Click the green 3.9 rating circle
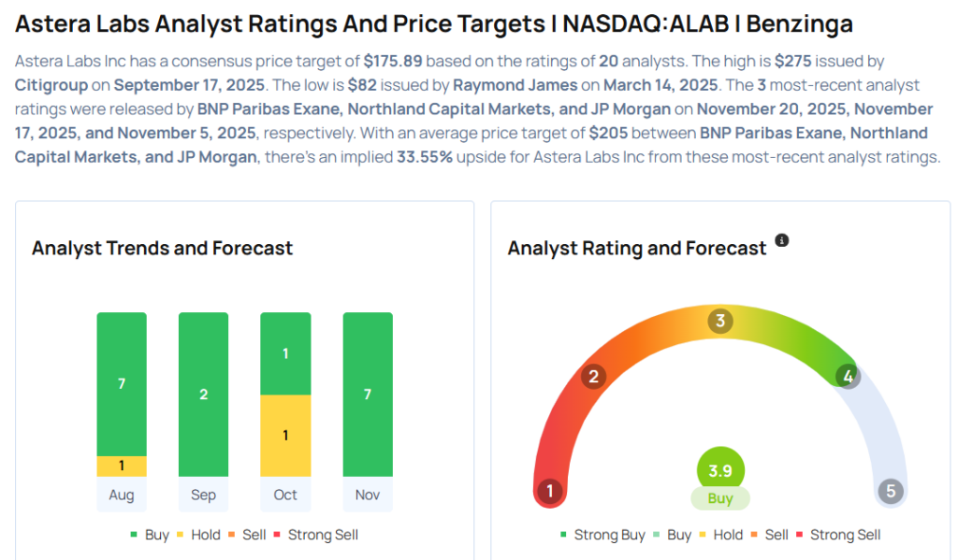 pyautogui.click(x=720, y=469)
